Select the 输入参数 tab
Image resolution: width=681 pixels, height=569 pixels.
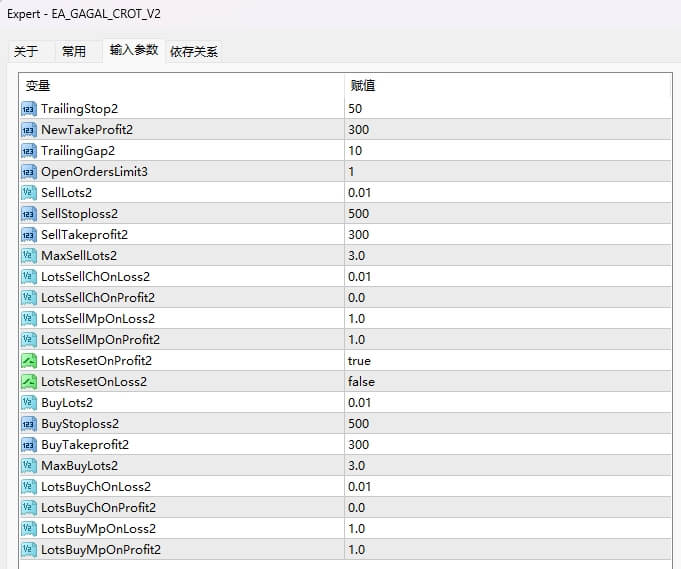[x=134, y=50]
